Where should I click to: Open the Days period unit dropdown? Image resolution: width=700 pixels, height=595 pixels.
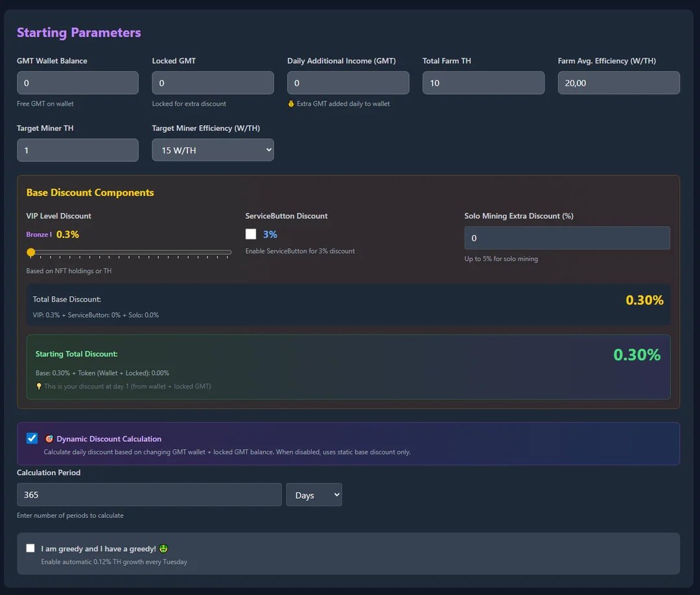coord(314,494)
